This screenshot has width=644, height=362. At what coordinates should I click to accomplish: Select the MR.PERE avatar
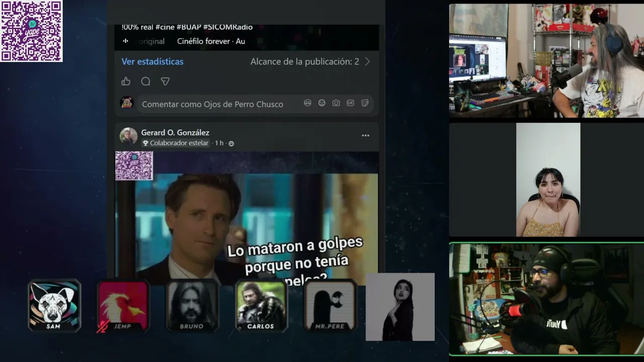coord(330,306)
